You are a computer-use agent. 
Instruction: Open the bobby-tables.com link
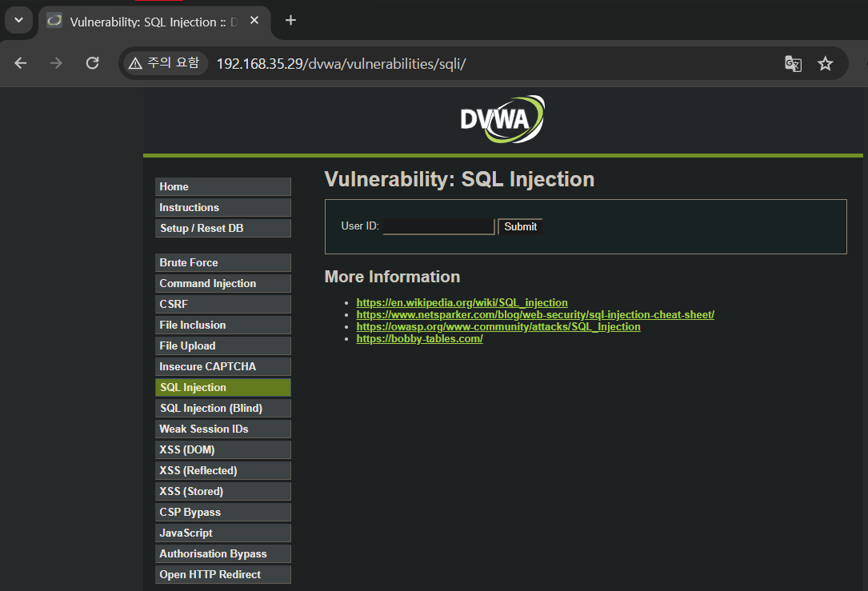420,338
